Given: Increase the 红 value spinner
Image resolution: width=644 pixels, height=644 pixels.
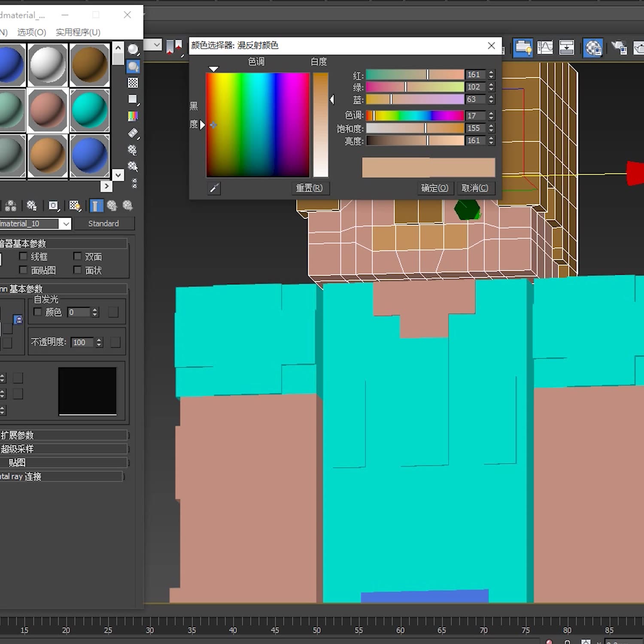Looking at the screenshot, I should [491, 72].
